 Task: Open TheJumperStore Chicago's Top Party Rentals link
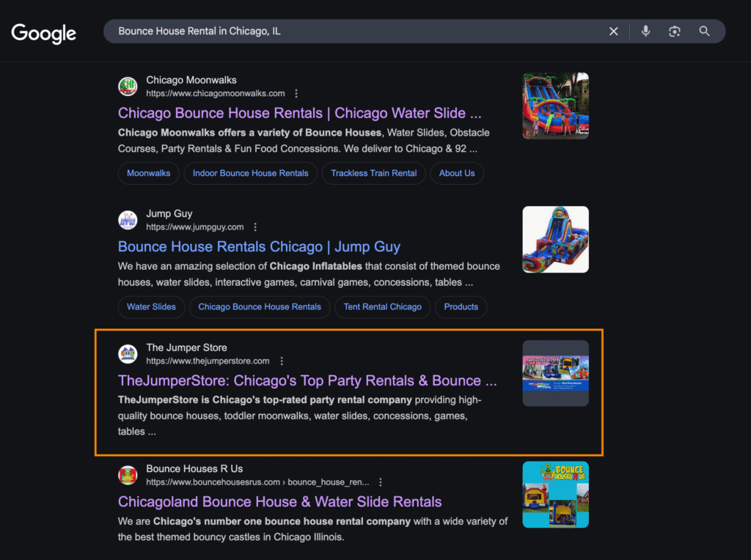pos(307,380)
